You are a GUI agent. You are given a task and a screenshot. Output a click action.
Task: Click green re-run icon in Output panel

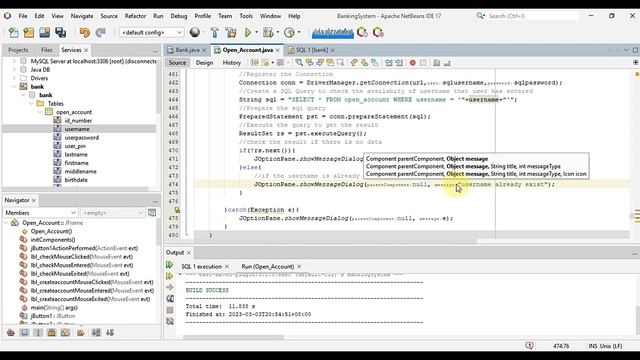tap(170, 265)
